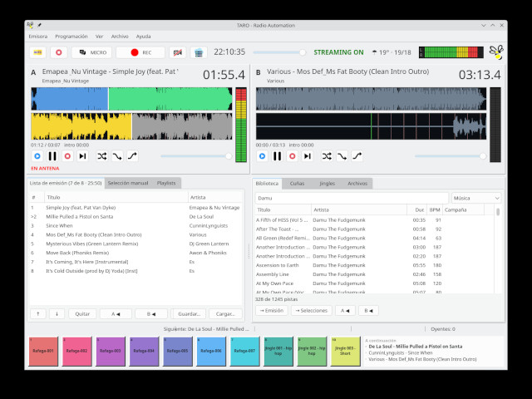This screenshot has height=399, width=532.
Task: Click fade-out icon on deck A
Action: (x=117, y=156)
